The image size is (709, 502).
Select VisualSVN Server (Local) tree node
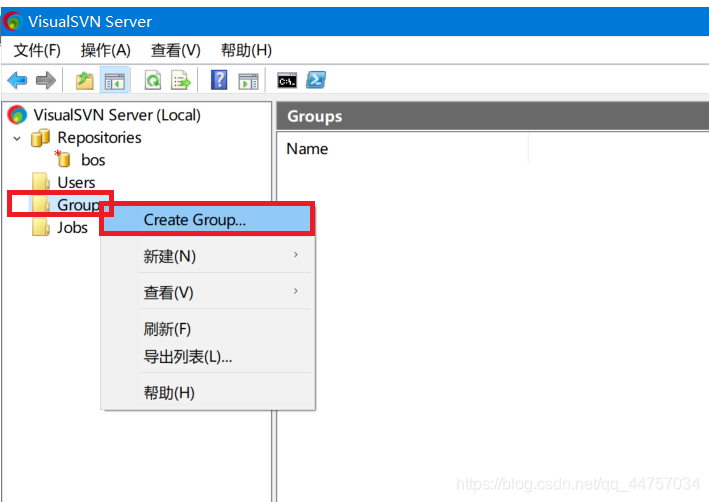pyautogui.click(x=117, y=115)
